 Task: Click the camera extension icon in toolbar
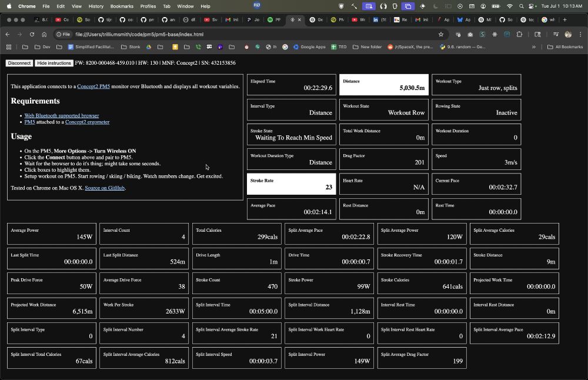tap(470, 34)
